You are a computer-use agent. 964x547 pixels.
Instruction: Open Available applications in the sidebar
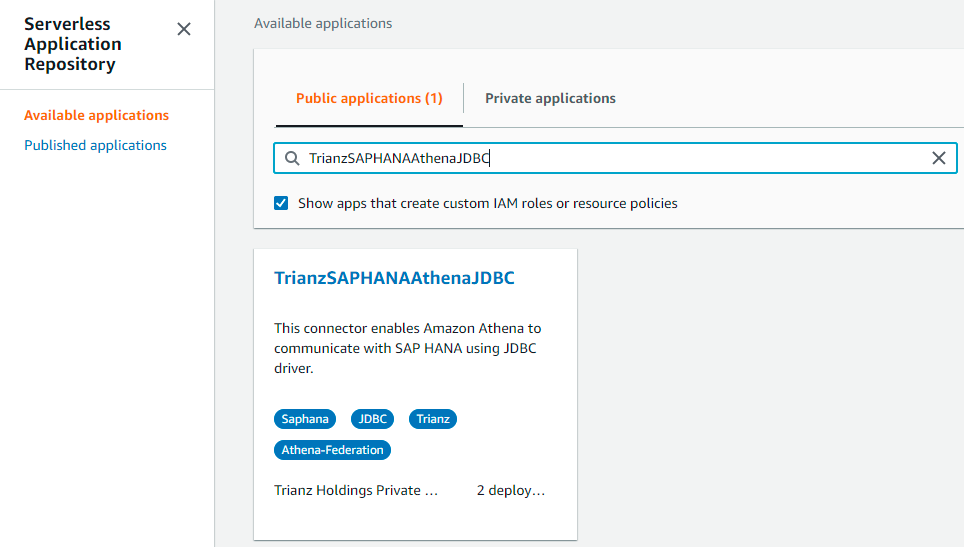pyautogui.click(x=97, y=116)
